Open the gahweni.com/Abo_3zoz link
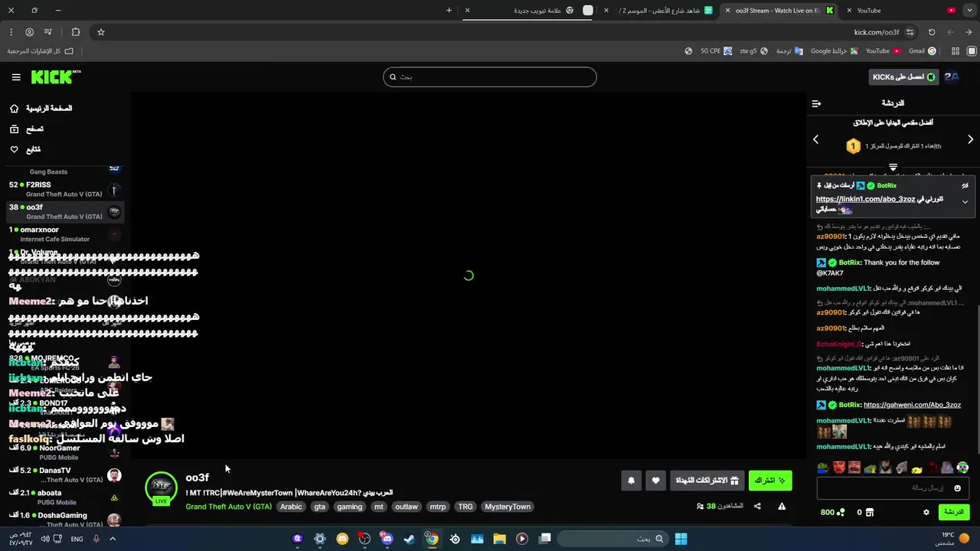 [912, 405]
